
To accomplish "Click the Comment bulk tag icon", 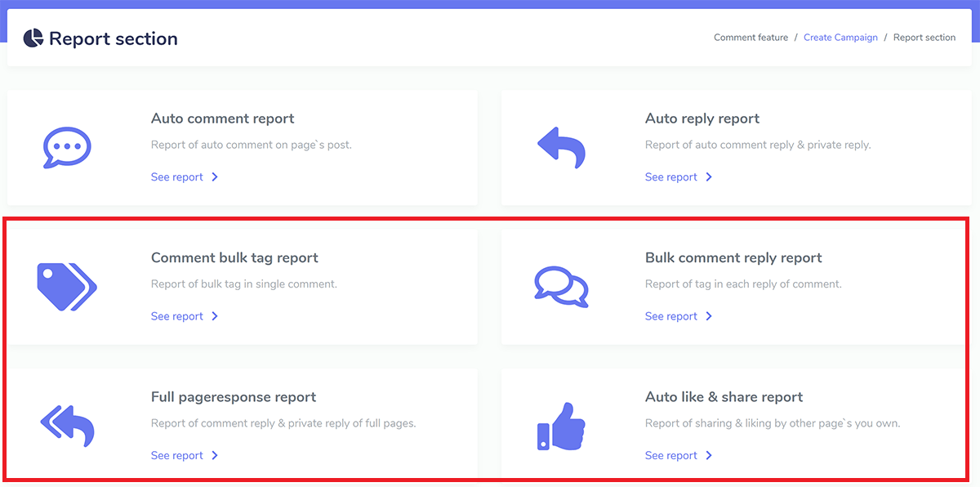I will 67,287.
